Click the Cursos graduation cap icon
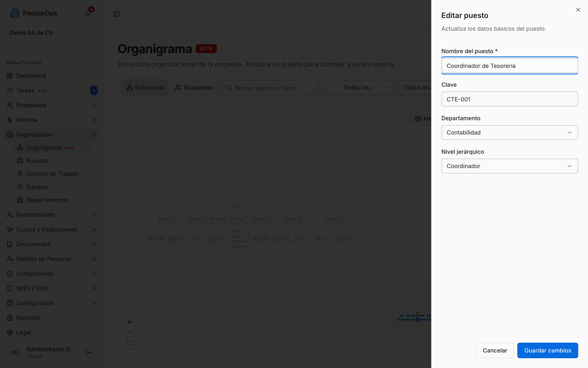 pyautogui.click(x=10, y=229)
